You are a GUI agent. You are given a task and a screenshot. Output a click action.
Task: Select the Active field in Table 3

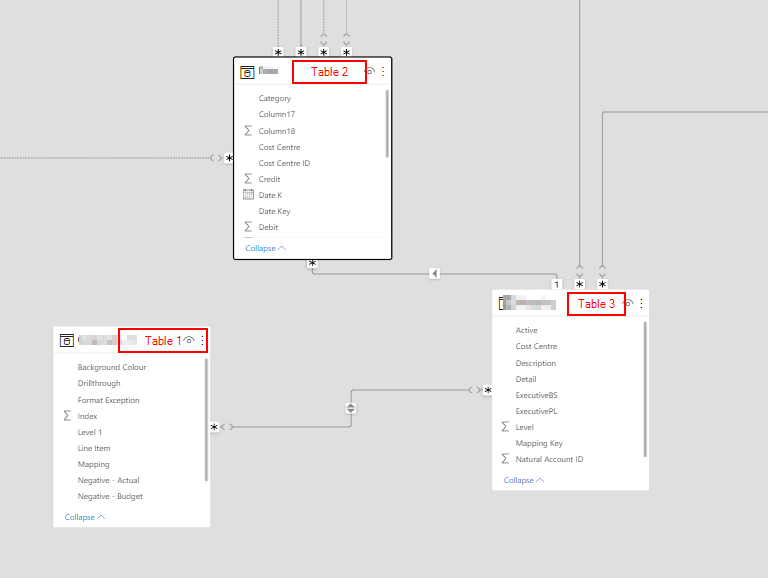[527, 330]
